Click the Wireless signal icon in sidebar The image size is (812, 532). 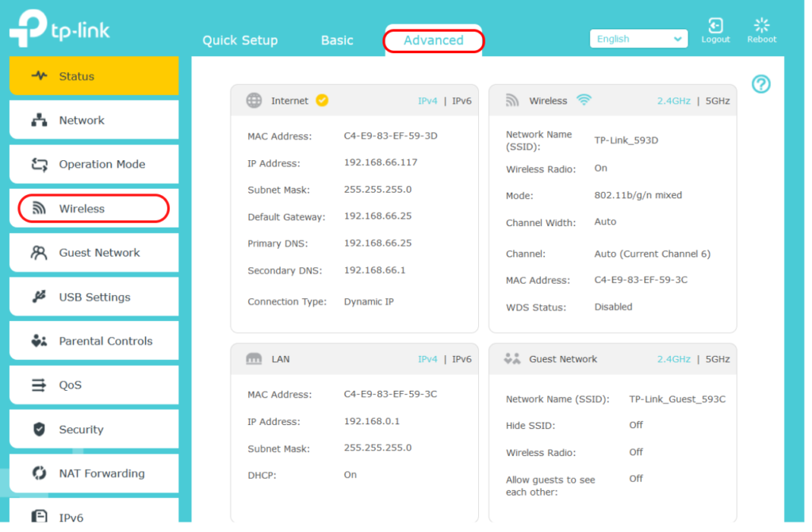(39, 209)
